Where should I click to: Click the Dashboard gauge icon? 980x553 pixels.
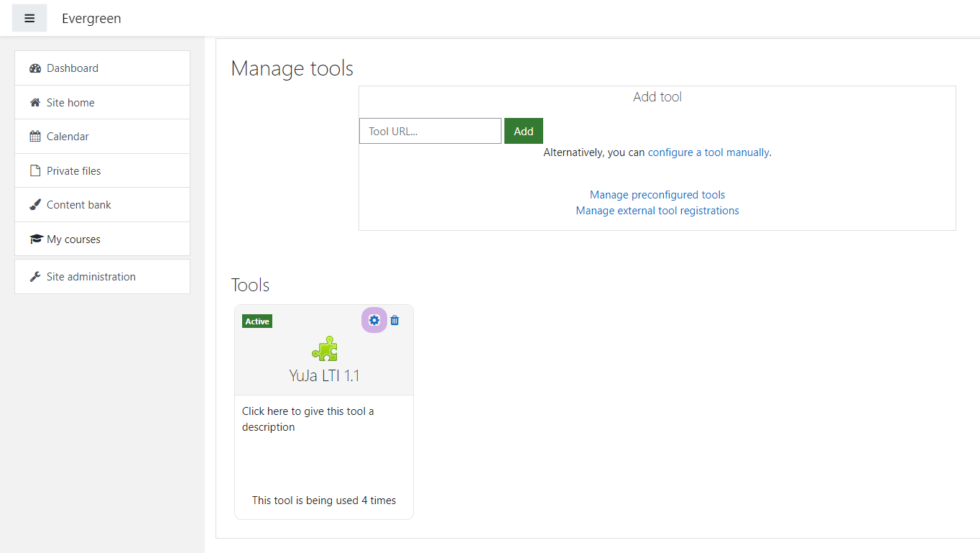35,68
